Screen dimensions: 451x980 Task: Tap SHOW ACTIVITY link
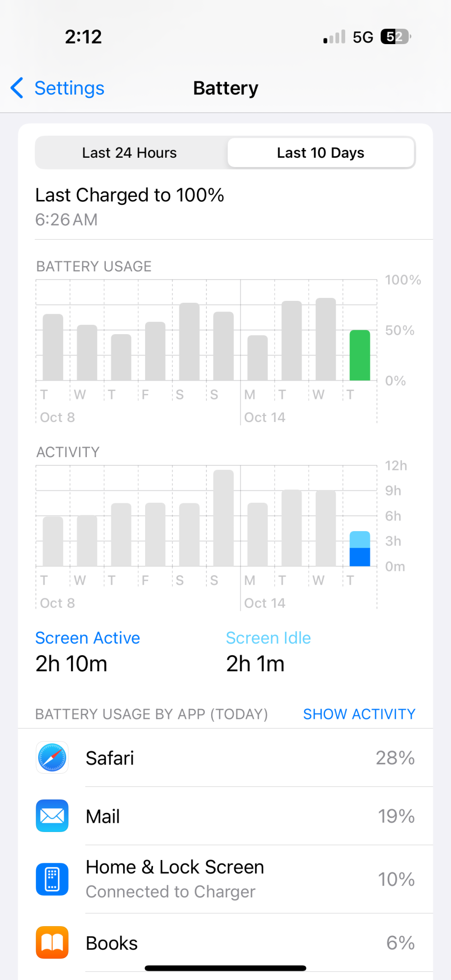tap(359, 714)
